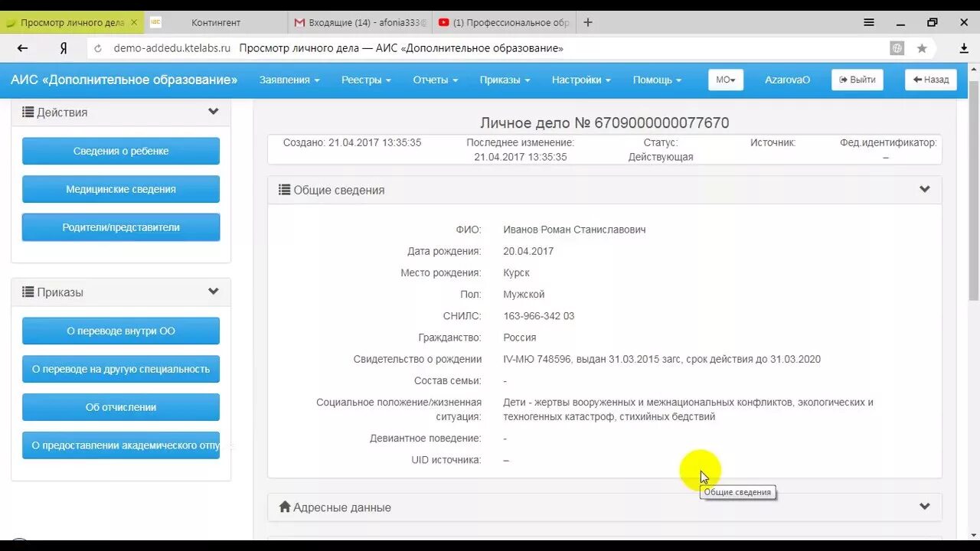Click the Медицинские сведения button
The height and width of the screenshot is (551, 980).
coord(121,189)
